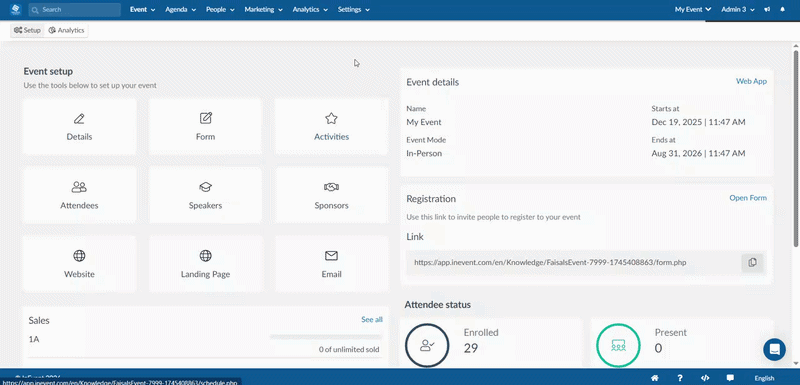This screenshot has height=385, width=800.
Task: Click the home icon in footer
Action: point(655,378)
